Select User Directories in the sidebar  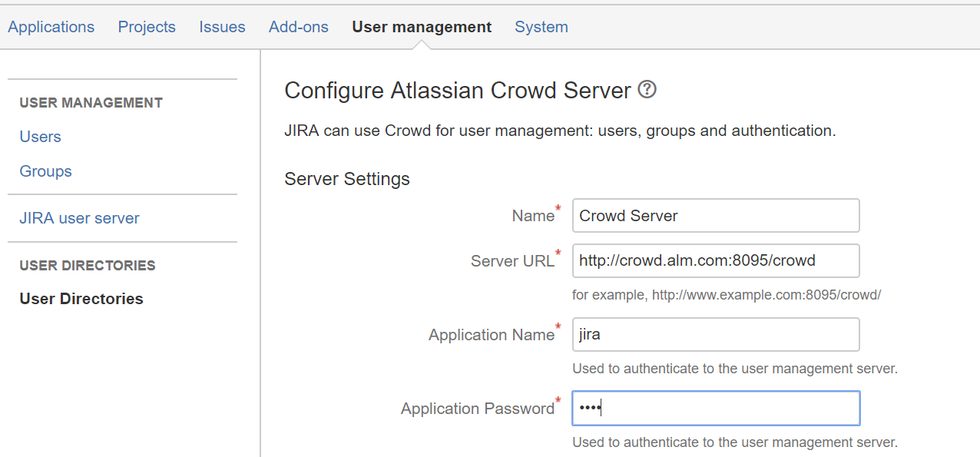[x=81, y=299]
